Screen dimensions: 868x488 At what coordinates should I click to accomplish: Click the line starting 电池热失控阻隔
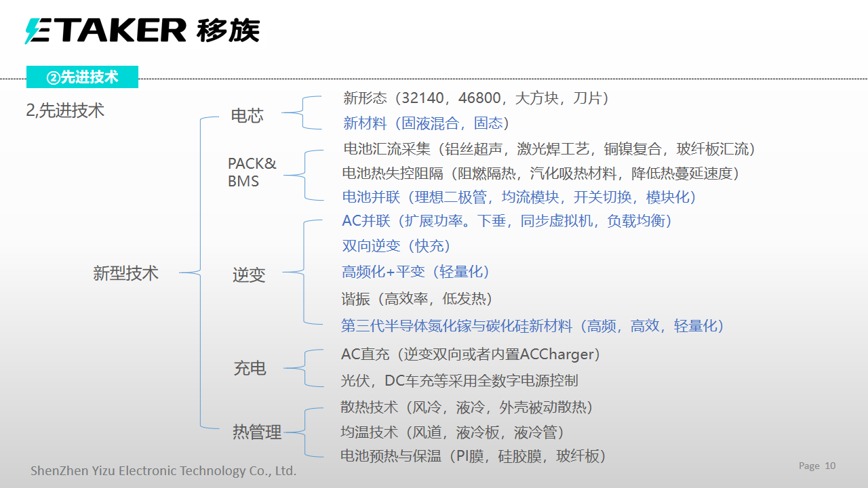point(541,174)
